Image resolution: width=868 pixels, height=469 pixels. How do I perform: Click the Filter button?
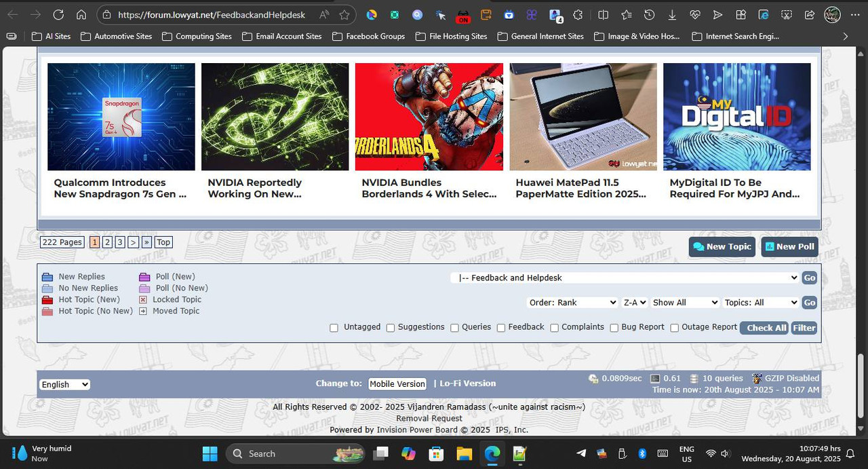(x=804, y=328)
